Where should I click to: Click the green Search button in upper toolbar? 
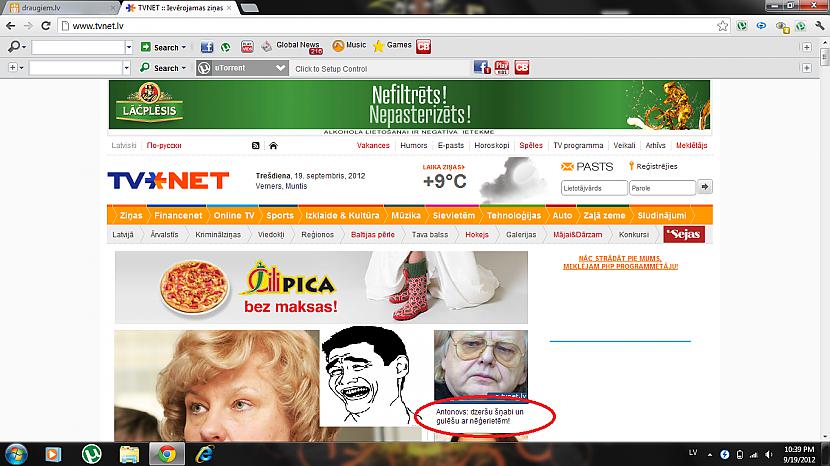point(163,47)
